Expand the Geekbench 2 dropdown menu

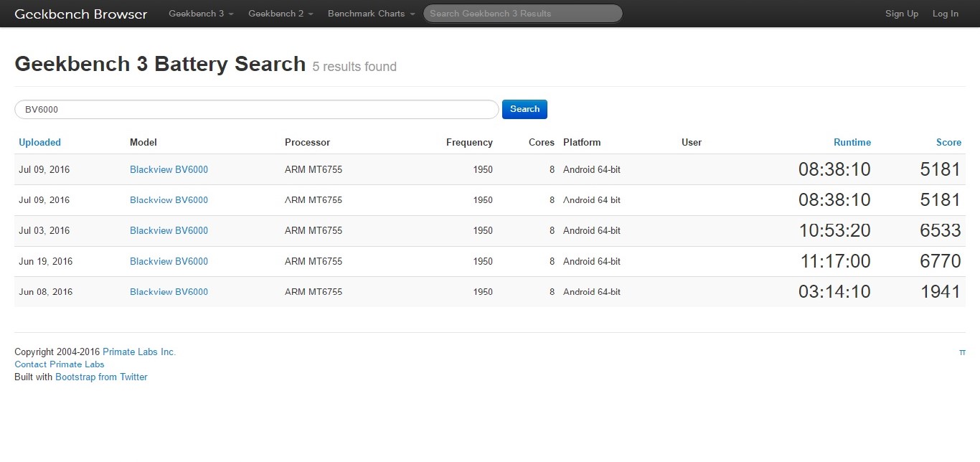point(281,14)
